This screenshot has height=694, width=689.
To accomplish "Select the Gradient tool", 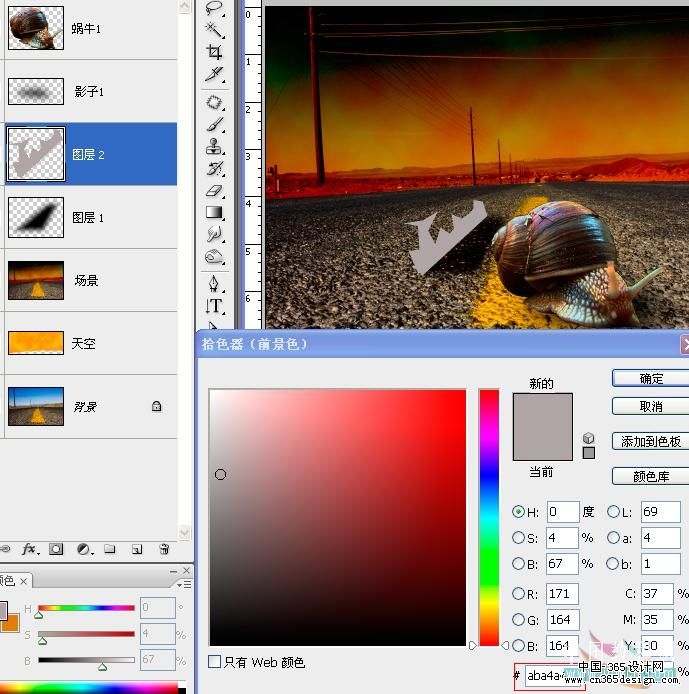I will 215,212.
